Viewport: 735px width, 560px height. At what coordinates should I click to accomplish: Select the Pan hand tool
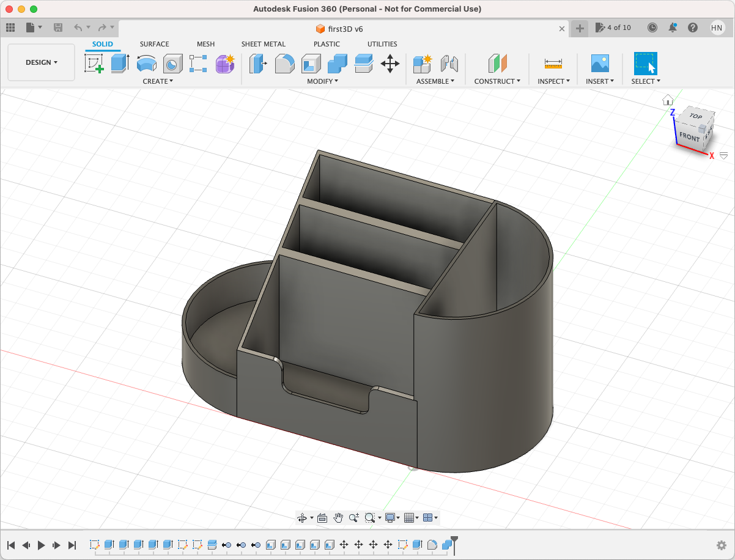coord(338,518)
